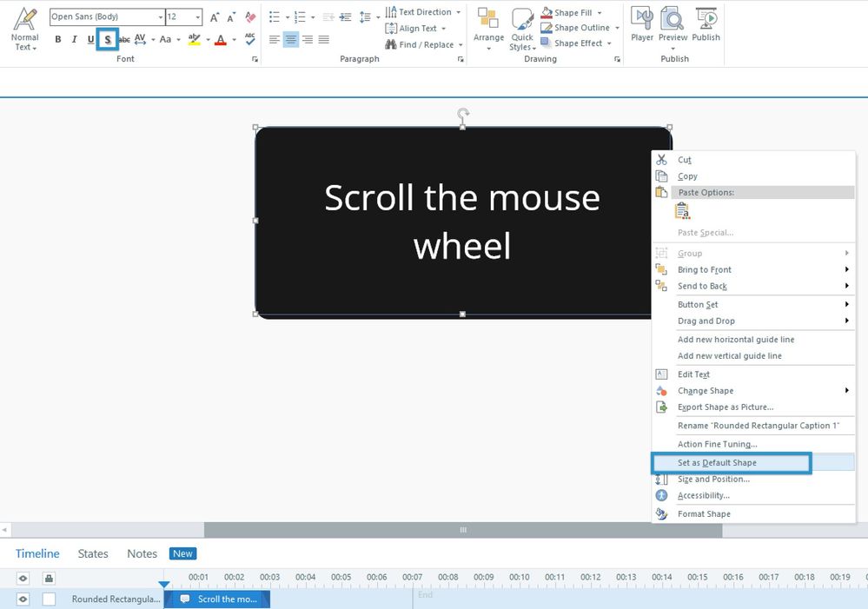Toggle strikethrough text formatting
This screenshot has width=868, height=609.
pyautogui.click(x=123, y=39)
